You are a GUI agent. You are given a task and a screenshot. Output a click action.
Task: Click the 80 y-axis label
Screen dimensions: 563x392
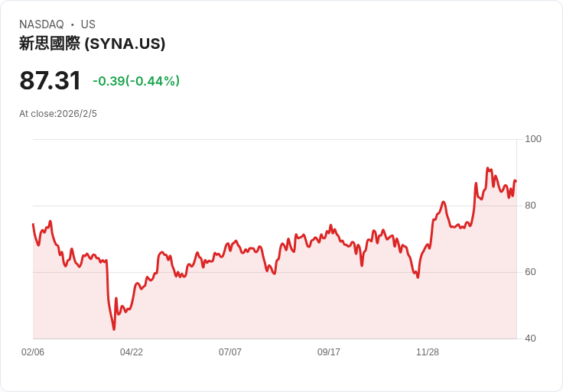point(531,206)
